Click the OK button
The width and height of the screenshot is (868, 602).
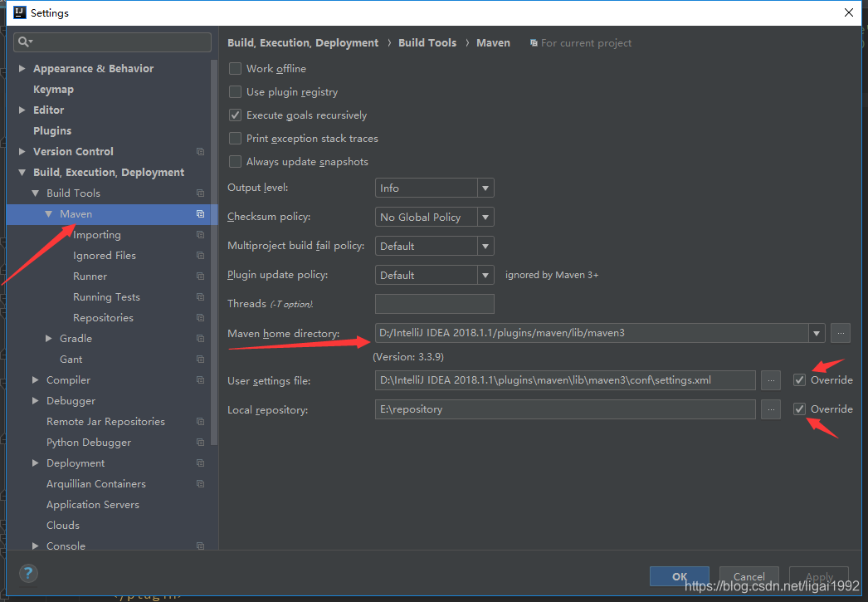(x=680, y=576)
